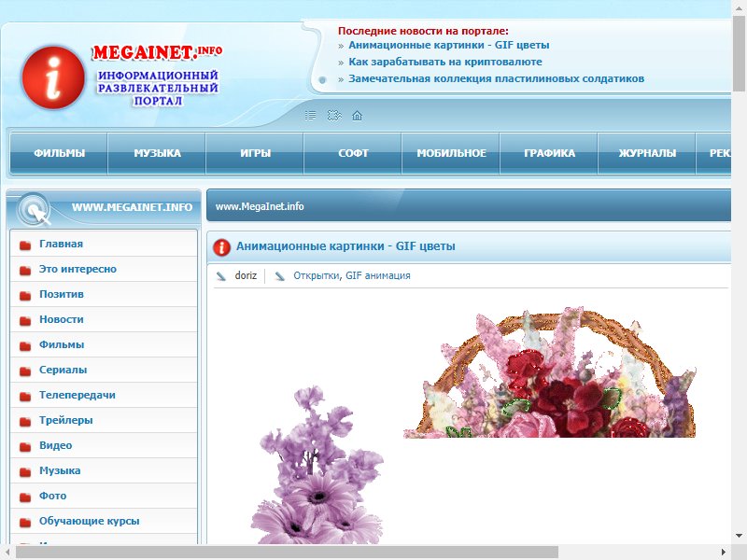Viewport: 747px width, 560px height.
Task: Click the scroll down arrow button
Action: point(739,536)
